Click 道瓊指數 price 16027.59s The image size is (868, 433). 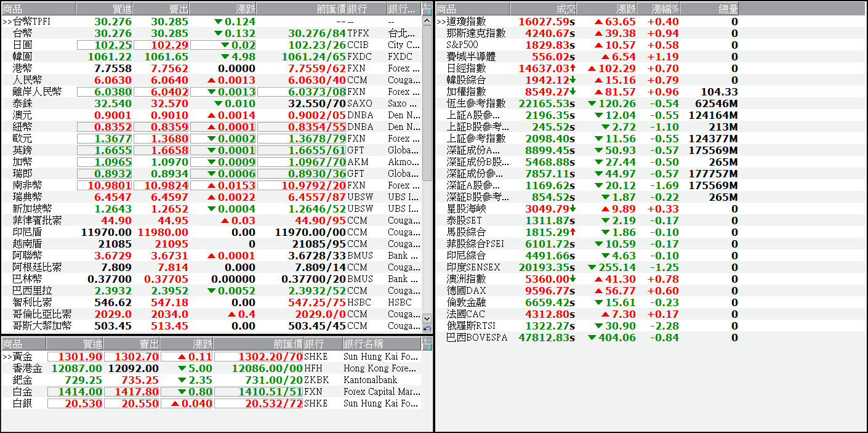[547, 22]
